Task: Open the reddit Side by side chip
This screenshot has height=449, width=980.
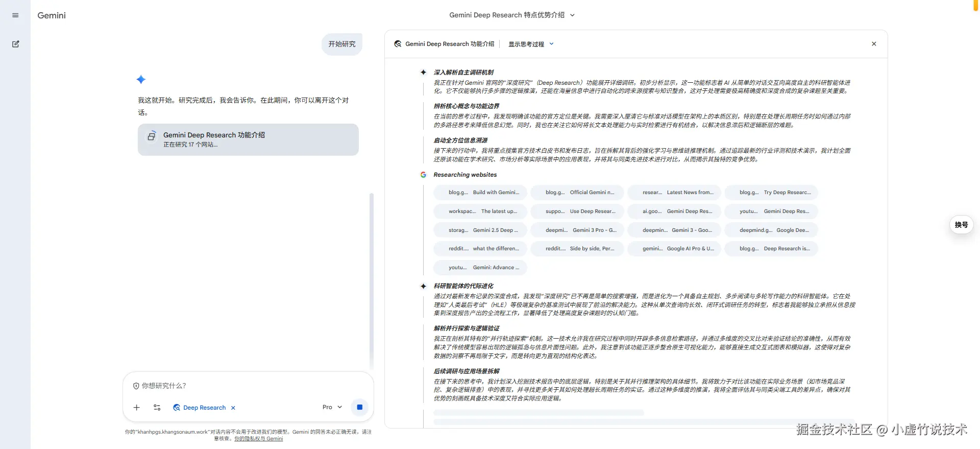Action: pyautogui.click(x=577, y=249)
